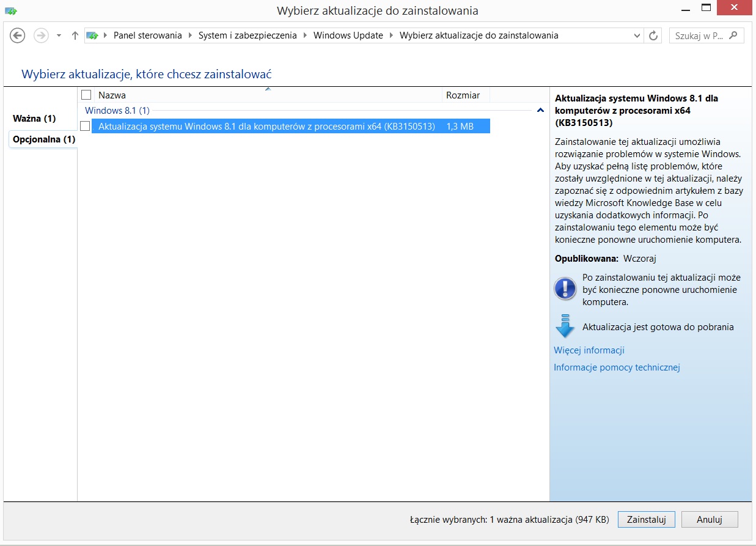Check the KB3150513 update checkbox

click(x=85, y=127)
